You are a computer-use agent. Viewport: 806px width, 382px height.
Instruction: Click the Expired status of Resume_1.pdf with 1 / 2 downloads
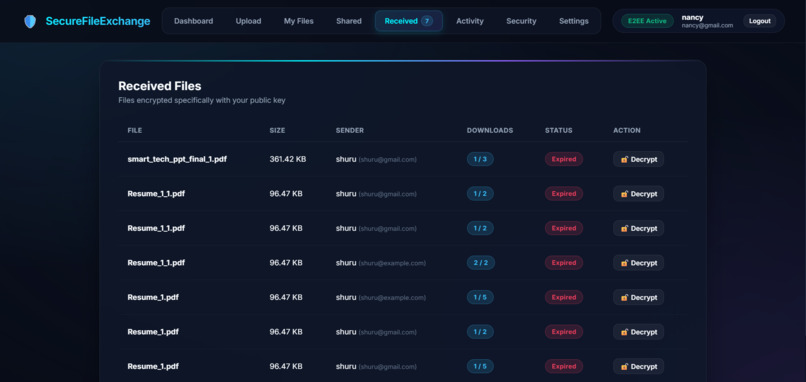point(564,332)
